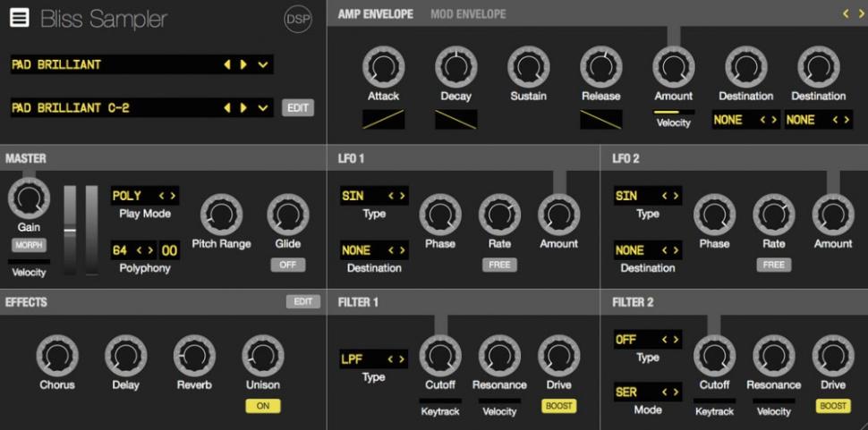Click the LFO 1 Rate knob
The width and height of the screenshot is (868, 430).
pyautogui.click(x=499, y=215)
